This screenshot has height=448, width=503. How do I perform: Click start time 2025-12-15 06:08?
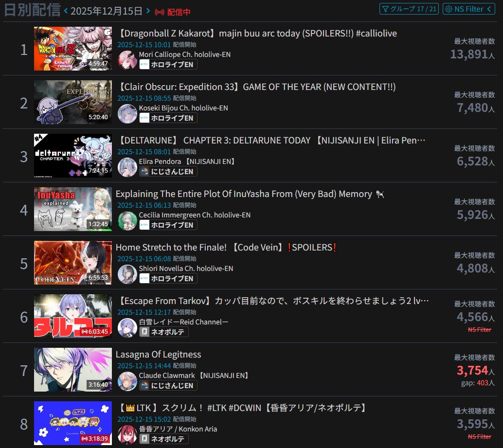click(x=144, y=259)
